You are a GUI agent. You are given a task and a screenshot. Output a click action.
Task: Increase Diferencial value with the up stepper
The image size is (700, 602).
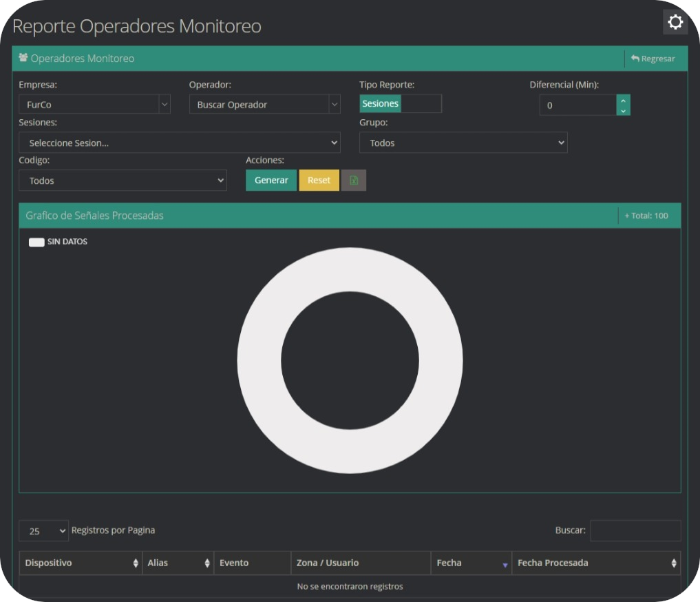(x=624, y=101)
